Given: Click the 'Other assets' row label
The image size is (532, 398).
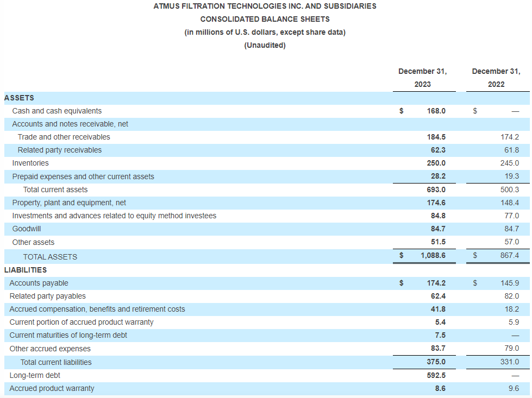Looking at the screenshot, I should click(33, 242).
